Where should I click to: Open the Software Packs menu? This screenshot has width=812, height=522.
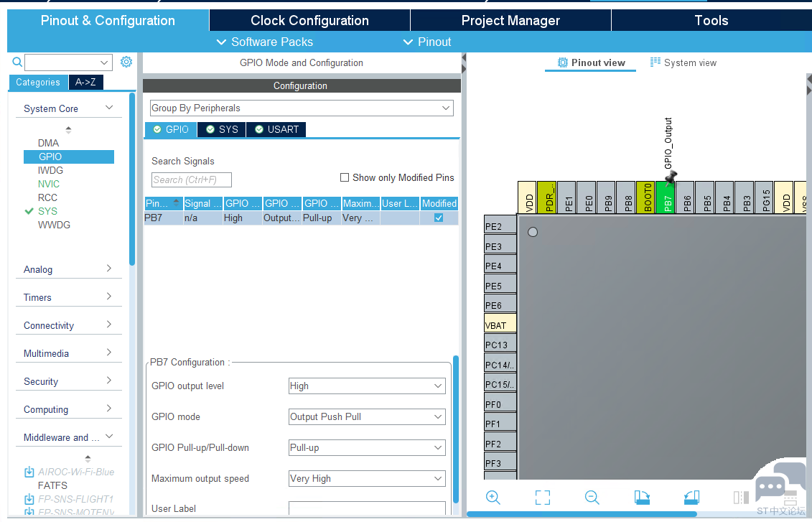click(265, 42)
